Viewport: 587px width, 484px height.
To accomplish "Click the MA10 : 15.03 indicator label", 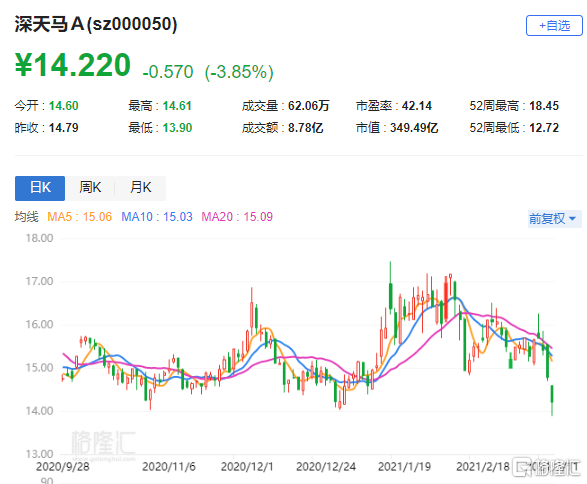I will pyautogui.click(x=157, y=217).
